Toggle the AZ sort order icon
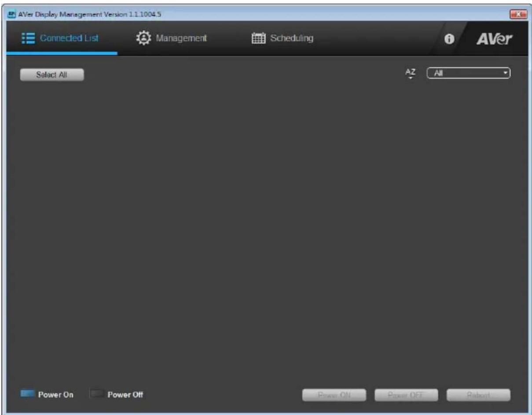This screenshot has height=415, width=532. [x=410, y=74]
